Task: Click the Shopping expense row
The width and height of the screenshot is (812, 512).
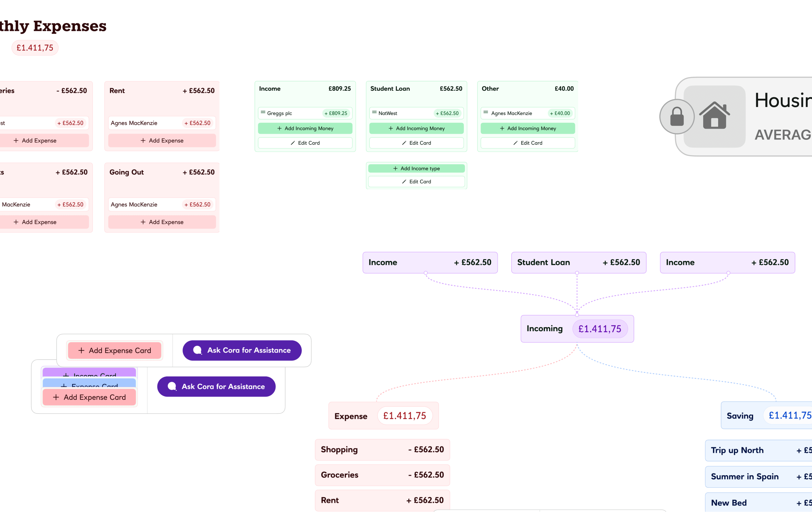Action: (x=382, y=450)
